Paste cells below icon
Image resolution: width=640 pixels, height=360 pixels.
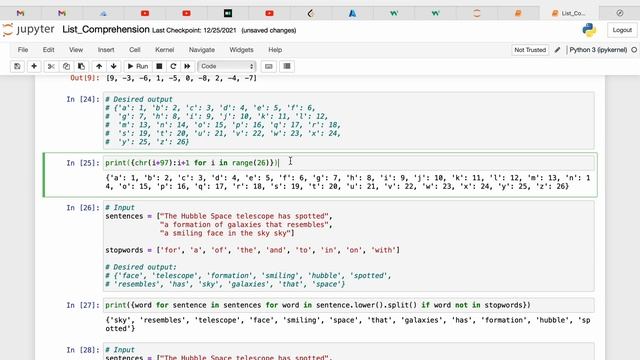click(81, 66)
